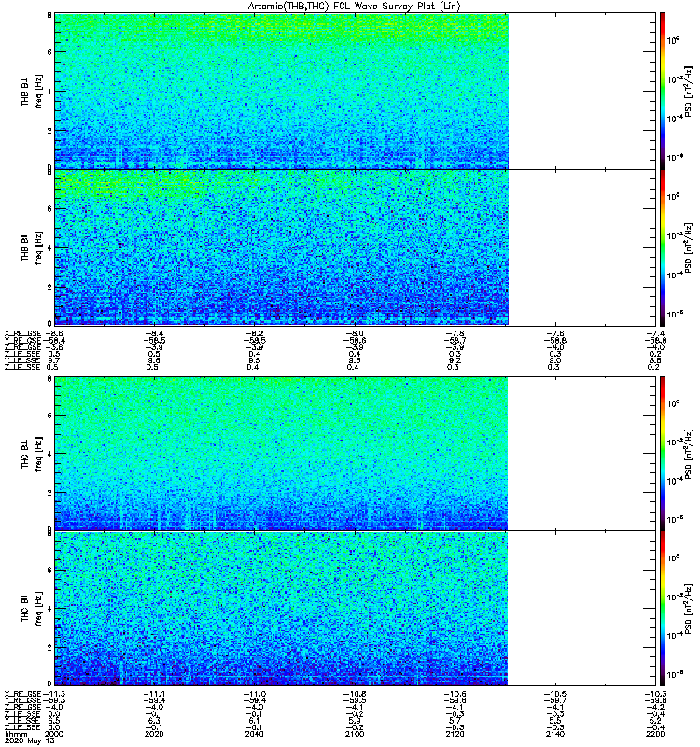Click the plot title 'Artemis(THB,THC) FGL Wave Survey Plot'

pyautogui.click(x=355, y=7)
